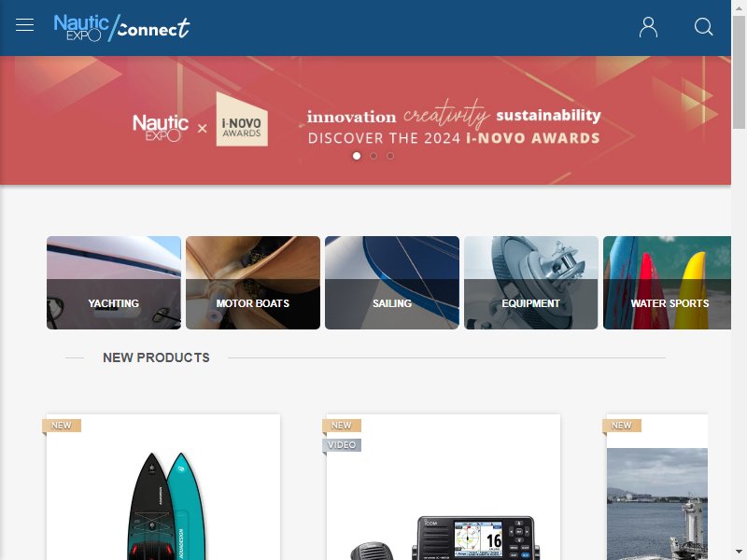Select the third carousel dot
This screenshot has width=747, height=560.
click(x=390, y=156)
